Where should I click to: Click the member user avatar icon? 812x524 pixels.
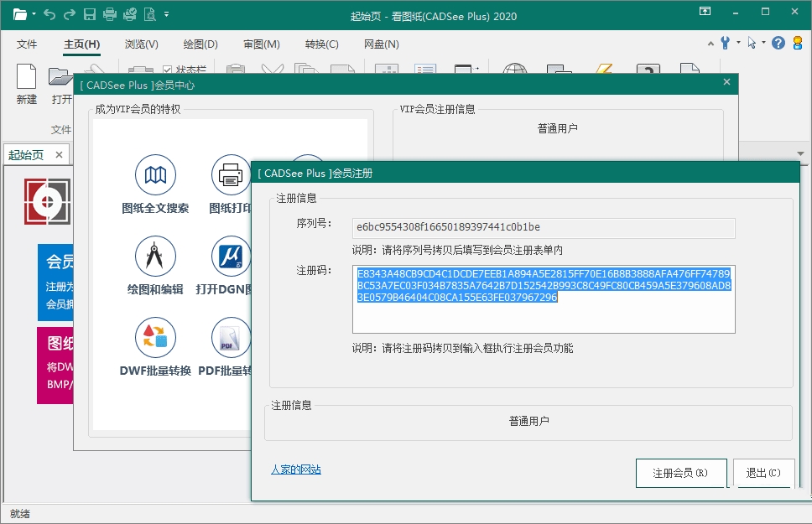pyautogui.click(x=798, y=43)
